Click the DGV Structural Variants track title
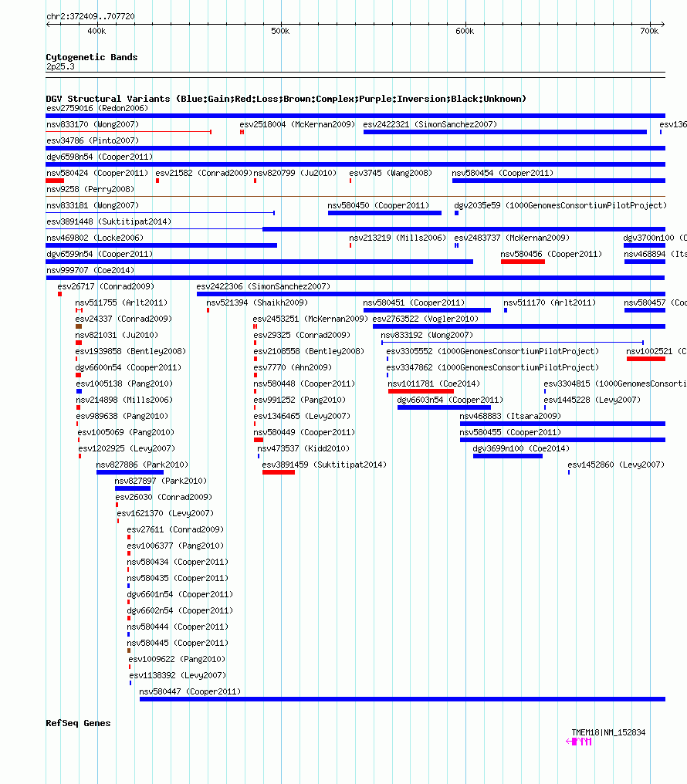Viewport: 687px width, 784px height. pyautogui.click(x=286, y=99)
